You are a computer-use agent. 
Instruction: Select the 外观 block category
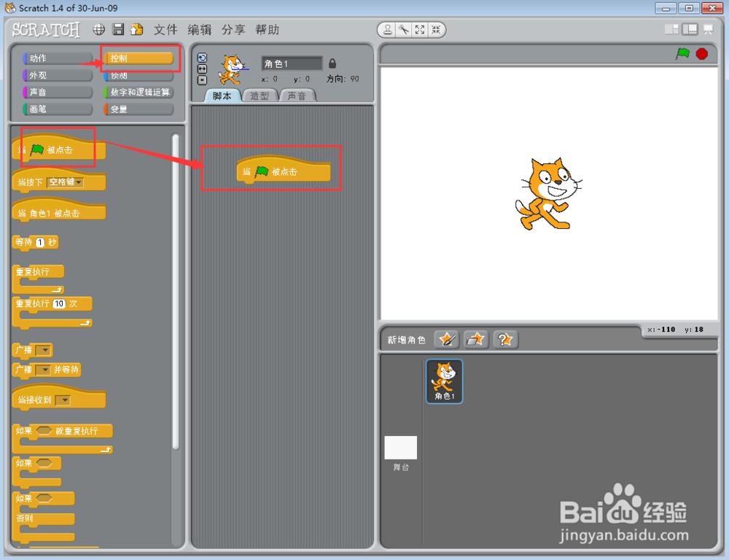[x=58, y=75]
